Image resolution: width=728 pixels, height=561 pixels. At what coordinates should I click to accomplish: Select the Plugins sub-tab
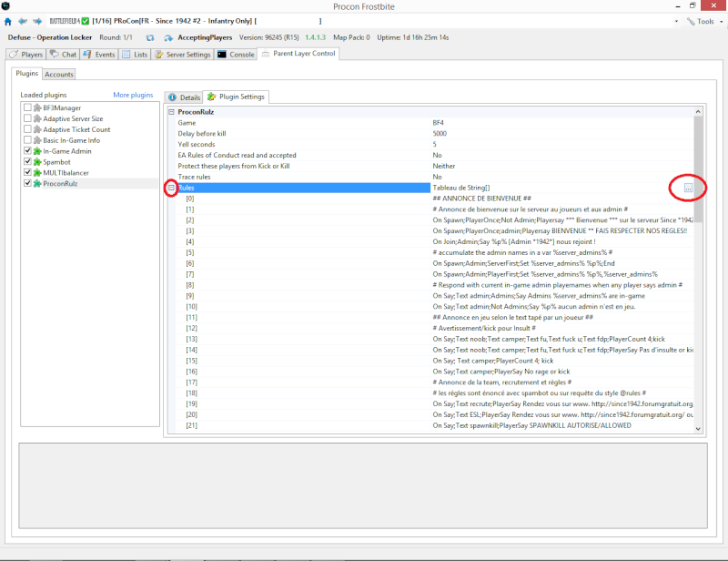27,74
